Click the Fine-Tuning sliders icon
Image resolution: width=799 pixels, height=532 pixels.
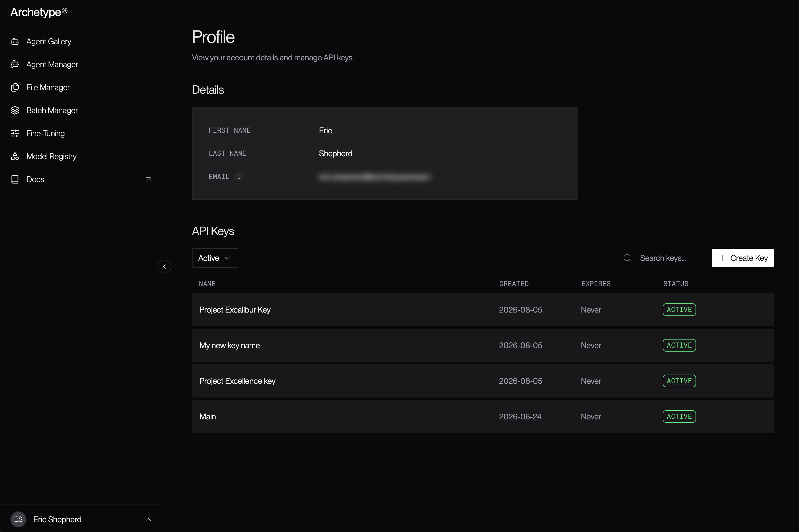[15, 133]
